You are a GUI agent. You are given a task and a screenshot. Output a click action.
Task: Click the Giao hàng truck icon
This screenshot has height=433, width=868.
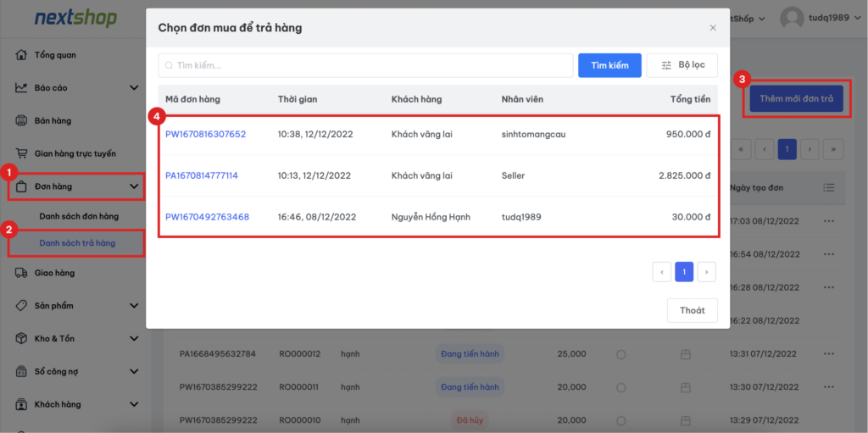click(22, 273)
